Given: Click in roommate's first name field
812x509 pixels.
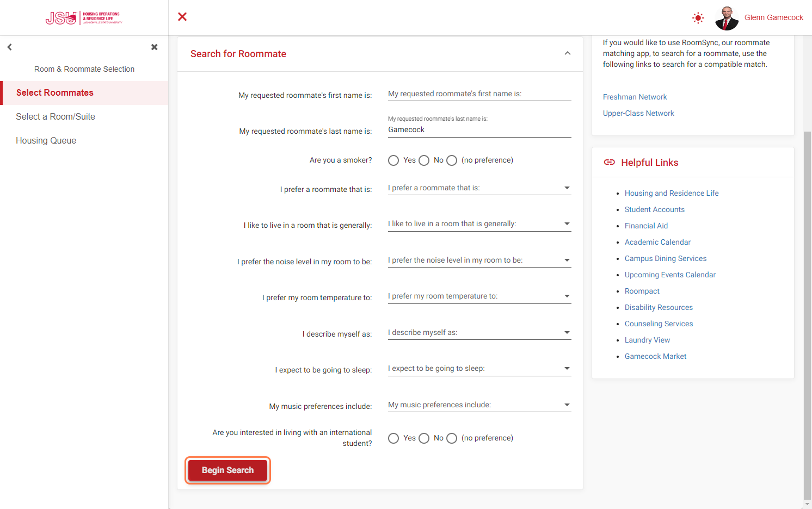Looking at the screenshot, I should coord(479,94).
